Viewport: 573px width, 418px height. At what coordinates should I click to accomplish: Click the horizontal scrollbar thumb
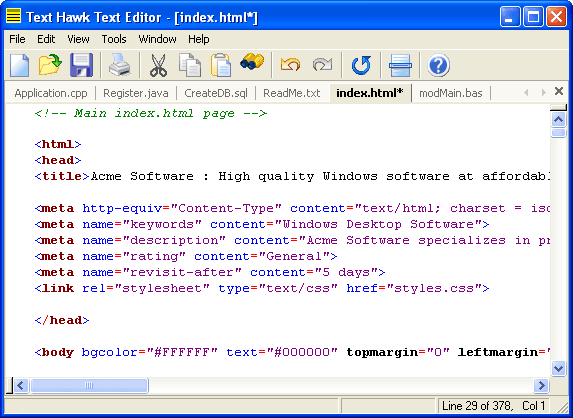(x=89, y=385)
